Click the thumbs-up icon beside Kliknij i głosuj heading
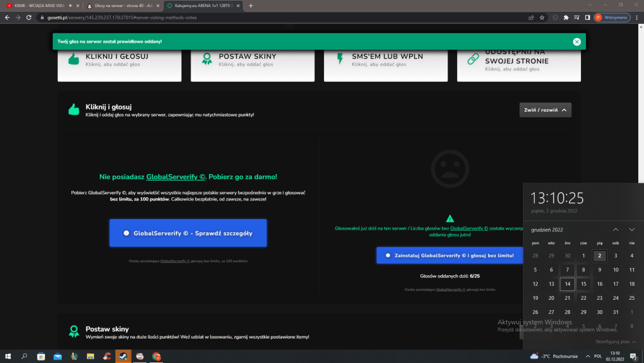This screenshot has width=644, height=363. coord(74,110)
